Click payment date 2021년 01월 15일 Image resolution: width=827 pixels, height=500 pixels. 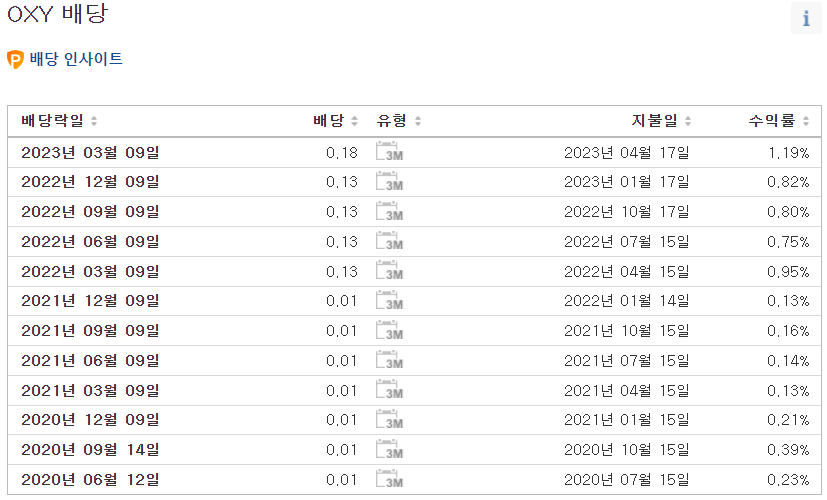coord(627,420)
